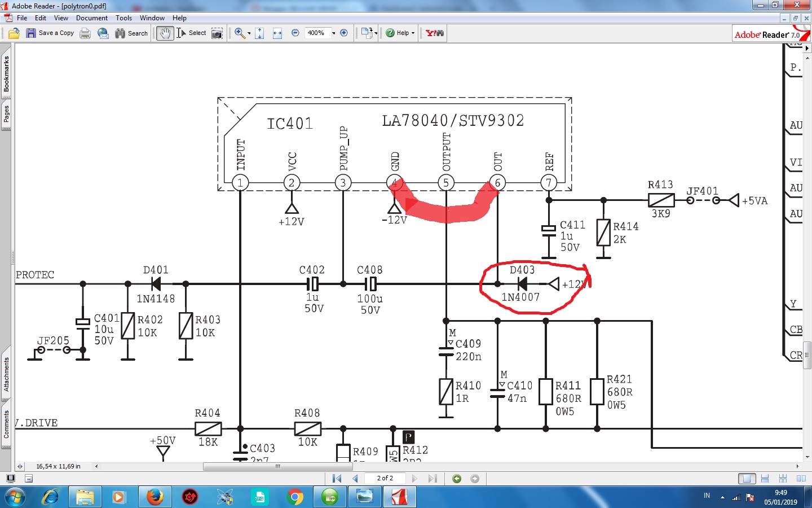Activate the Select text tool
This screenshot has height=508, width=812.
coord(192,33)
